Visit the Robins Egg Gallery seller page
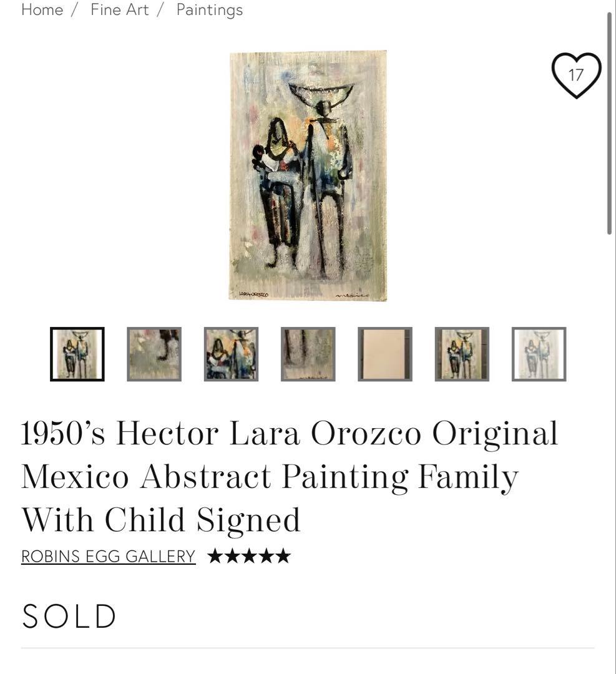The height and width of the screenshot is (674, 616). (108, 556)
